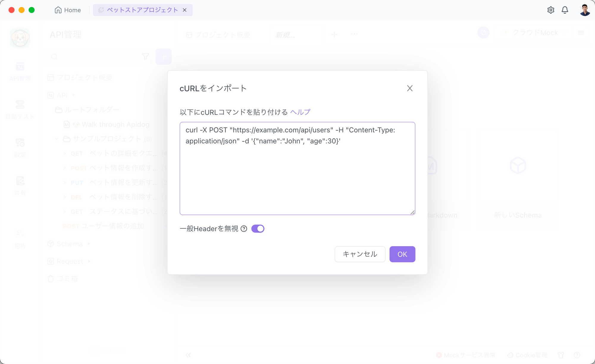Expand the Schema section
This screenshot has height=364, width=595.
click(x=89, y=244)
